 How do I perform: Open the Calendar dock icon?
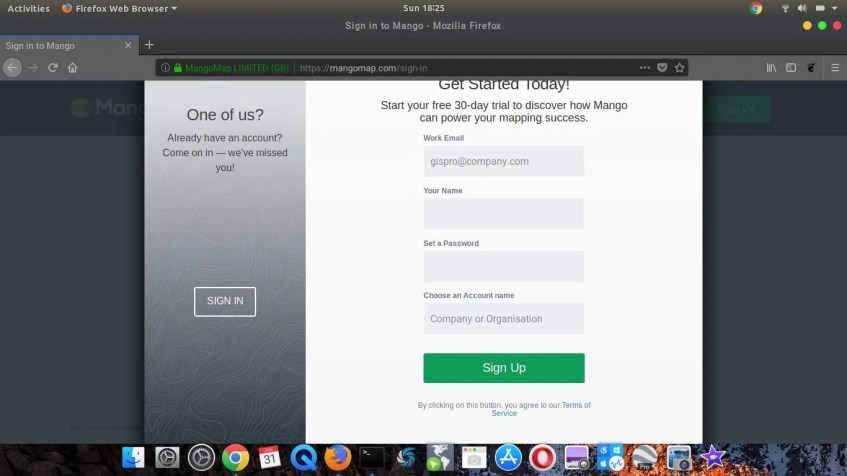(x=269, y=458)
